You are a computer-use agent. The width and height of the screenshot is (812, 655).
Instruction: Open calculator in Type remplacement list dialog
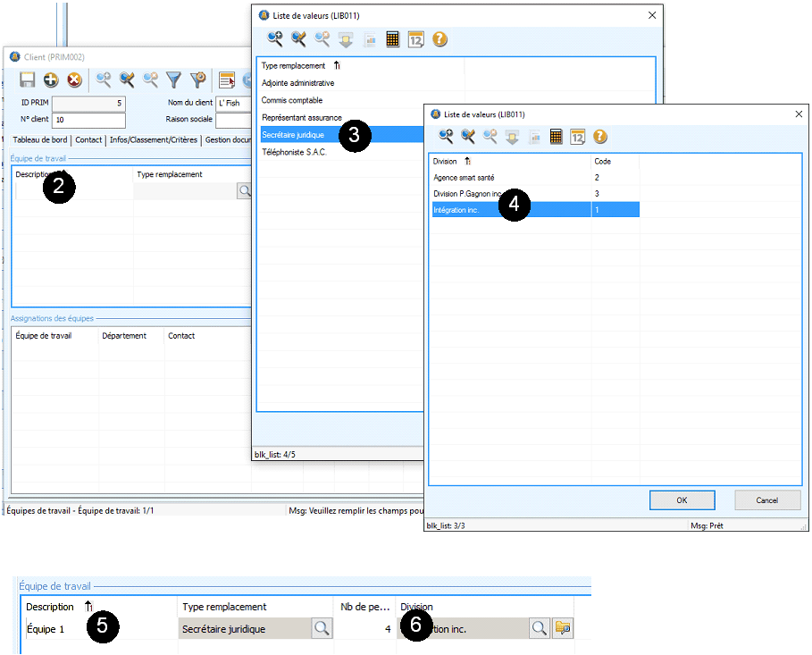click(392, 38)
